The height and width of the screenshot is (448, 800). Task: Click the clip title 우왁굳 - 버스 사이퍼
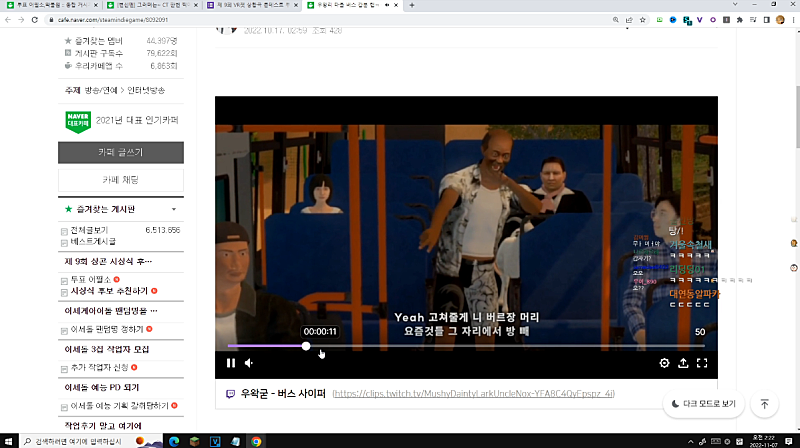[283, 393]
